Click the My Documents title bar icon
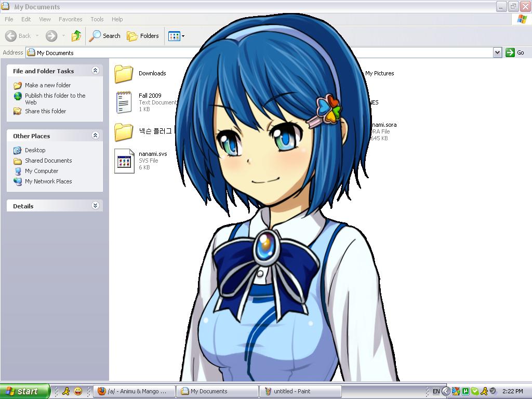Image resolution: width=532 pixels, height=399 pixels. pos(5,6)
